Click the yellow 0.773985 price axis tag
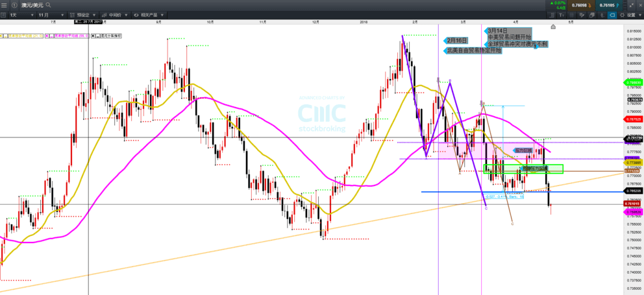 pos(633,163)
